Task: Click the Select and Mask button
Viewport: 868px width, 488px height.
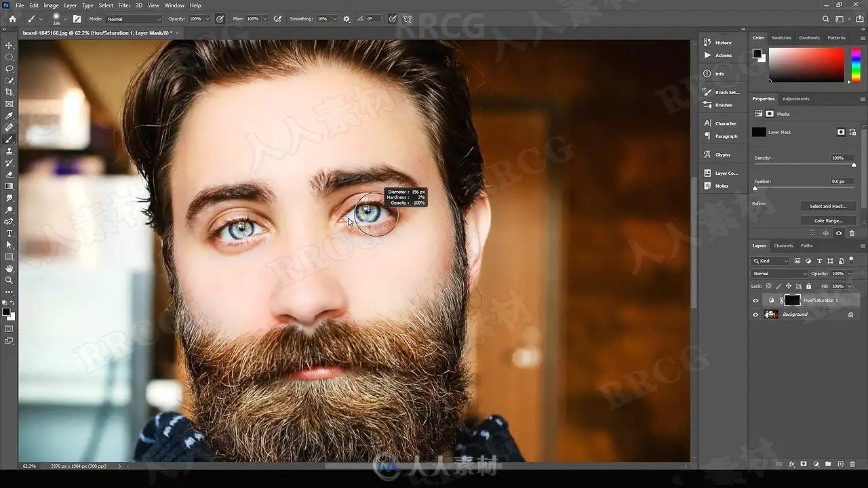Action: point(828,206)
